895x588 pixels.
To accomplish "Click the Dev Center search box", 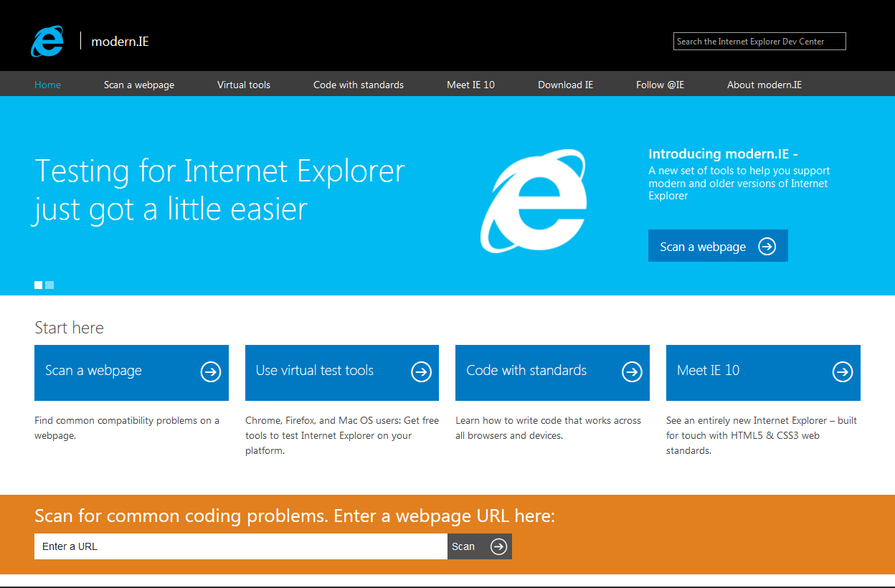I will coord(759,41).
